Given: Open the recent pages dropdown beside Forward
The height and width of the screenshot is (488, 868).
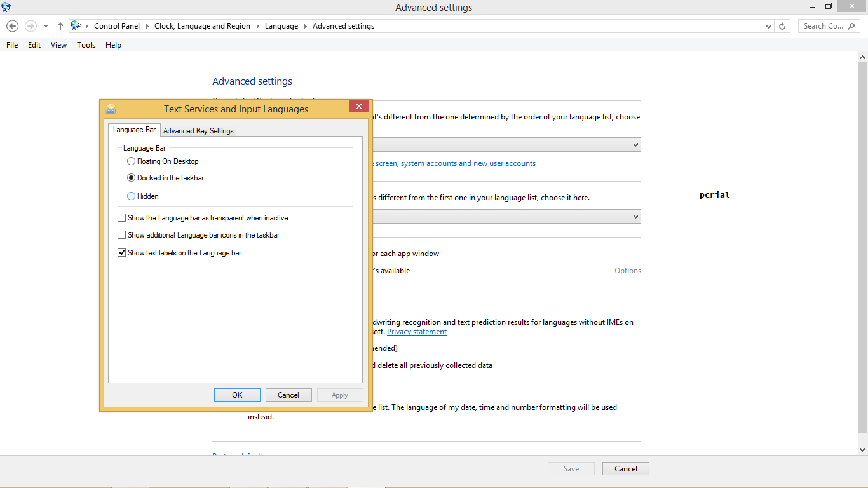Looking at the screenshot, I should pos(45,26).
